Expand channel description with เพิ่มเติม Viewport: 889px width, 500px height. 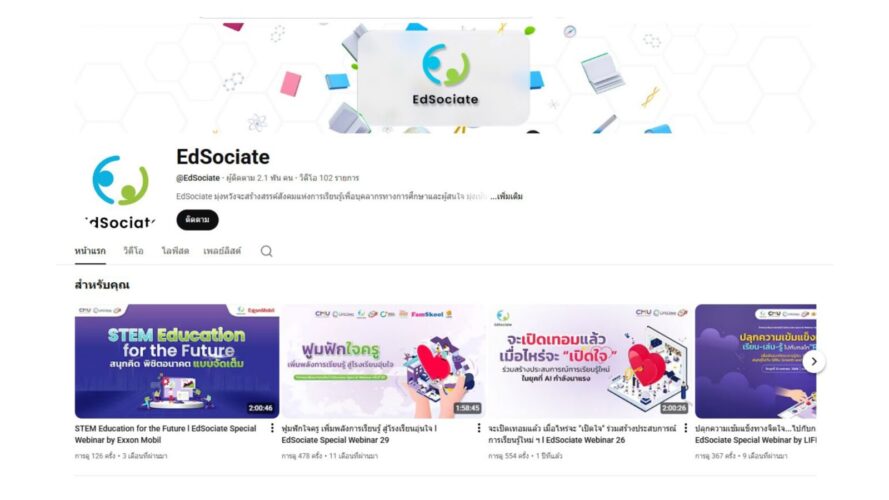[507, 197]
